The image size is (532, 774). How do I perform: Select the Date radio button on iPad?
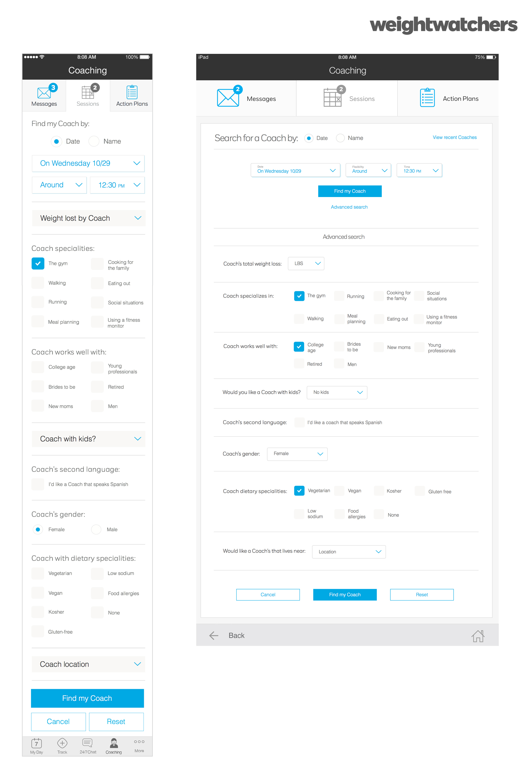pos(309,138)
